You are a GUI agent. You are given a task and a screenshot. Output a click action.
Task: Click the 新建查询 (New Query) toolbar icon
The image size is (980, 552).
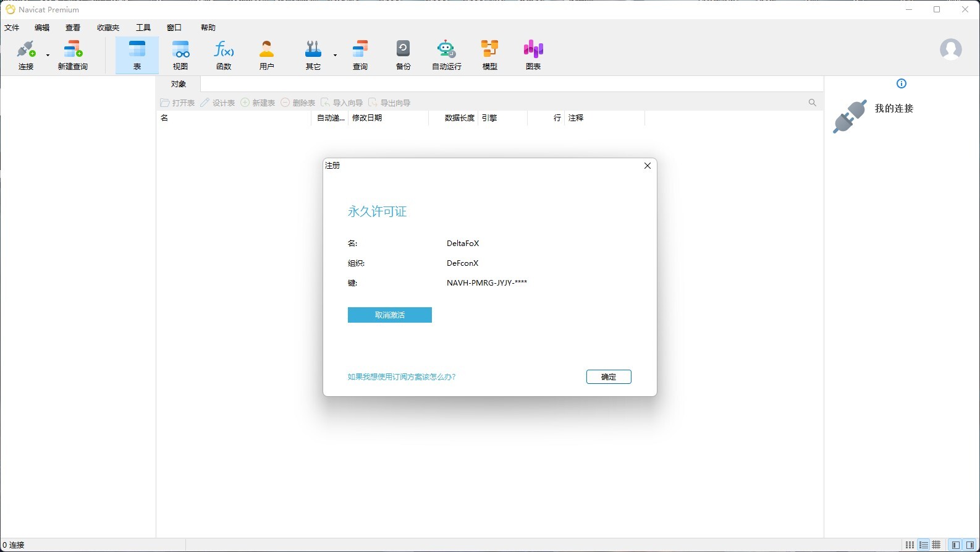72,54
